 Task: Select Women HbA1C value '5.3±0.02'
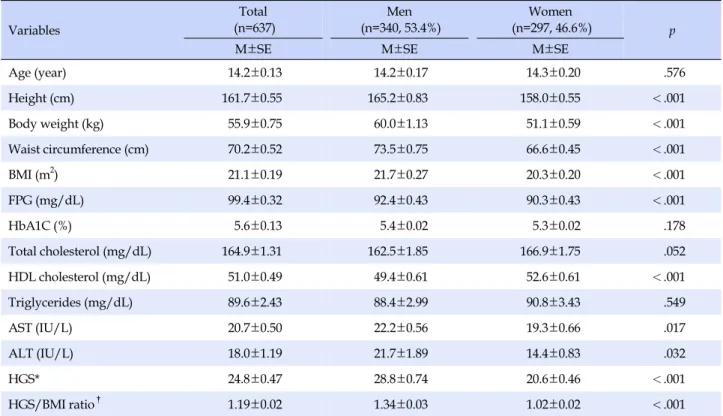point(557,226)
